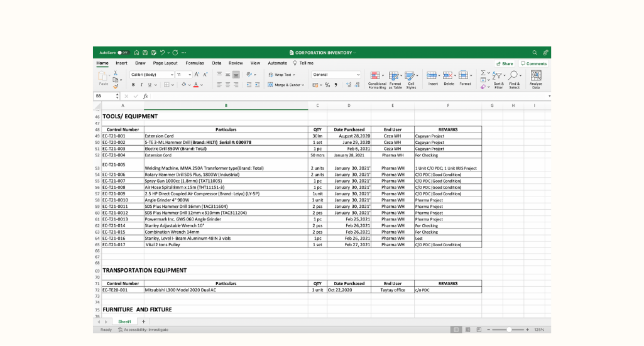This screenshot has width=644, height=346.
Task: Switch to the Page Layout tab
Action: [165, 63]
